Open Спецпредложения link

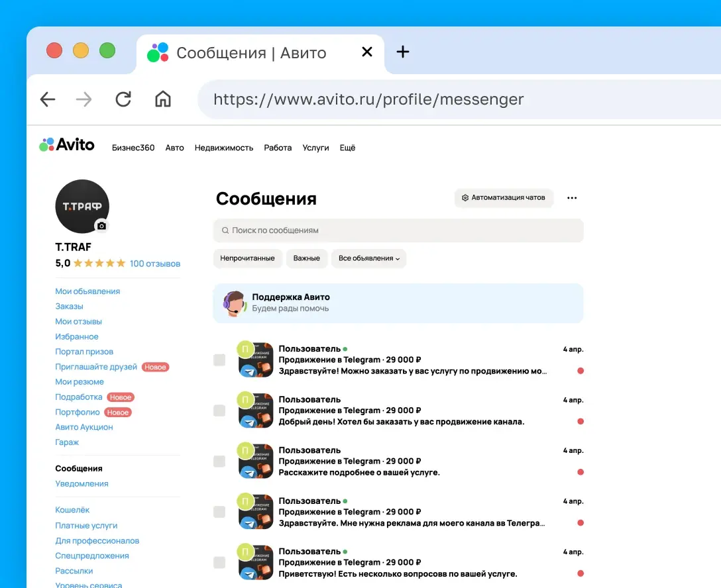point(92,556)
